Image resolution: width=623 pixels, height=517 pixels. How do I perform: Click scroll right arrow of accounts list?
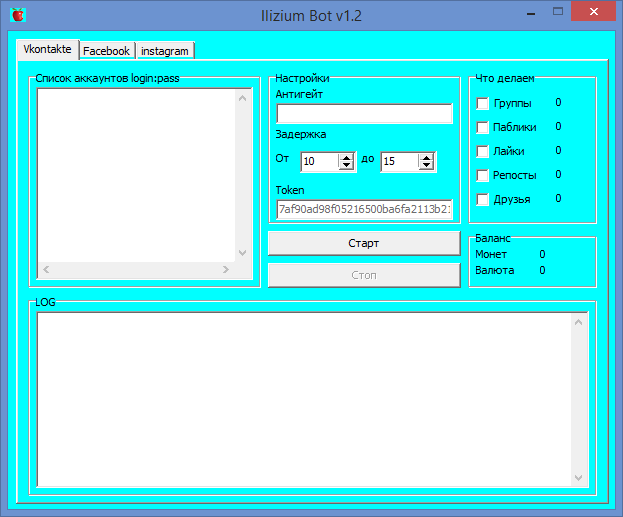pyautogui.click(x=226, y=270)
